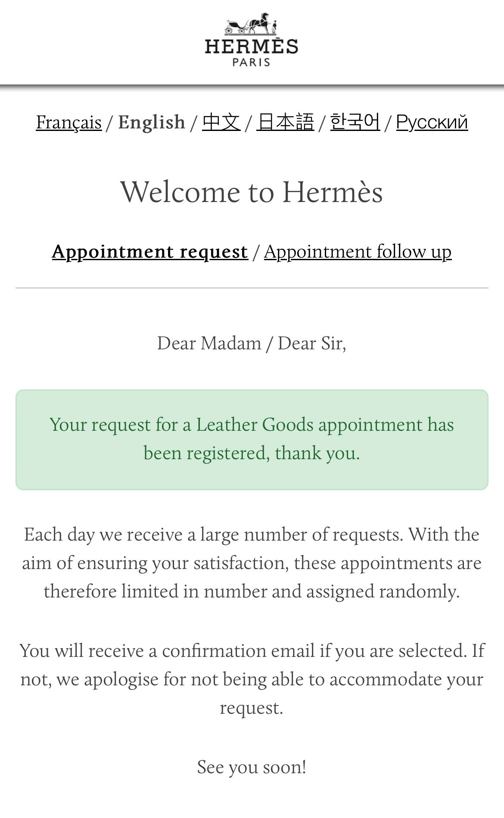Click the HERMÈS wordmark in the header
Image resolution: width=504 pixels, height=818 pixels.
(252, 46)
